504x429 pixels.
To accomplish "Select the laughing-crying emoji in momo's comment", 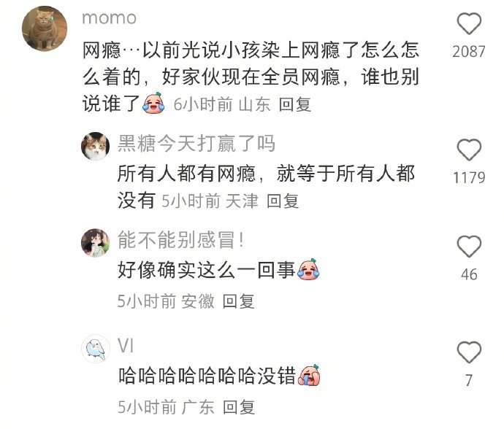I will pyautogui.click(x=154, y=103).
